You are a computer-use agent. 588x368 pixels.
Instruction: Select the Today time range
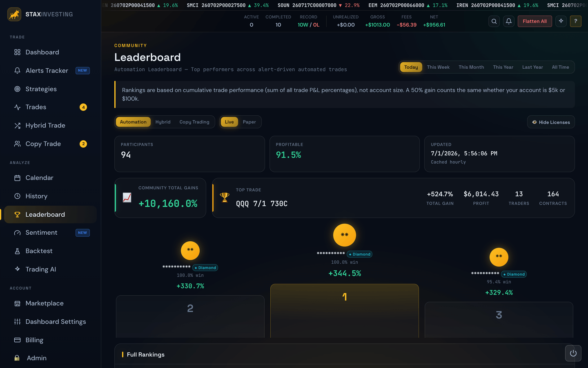[x=411, y=67]
